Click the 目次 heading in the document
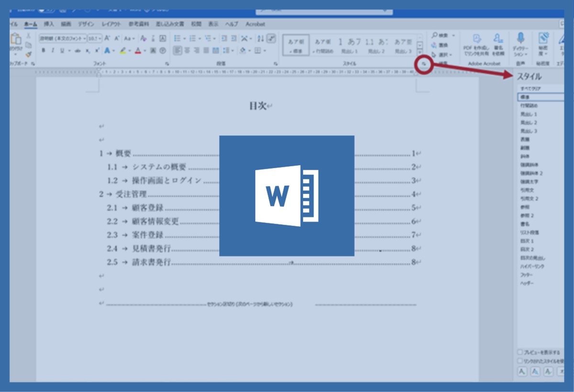The height and width of the screenshot is (392, 574). point(258,106)
